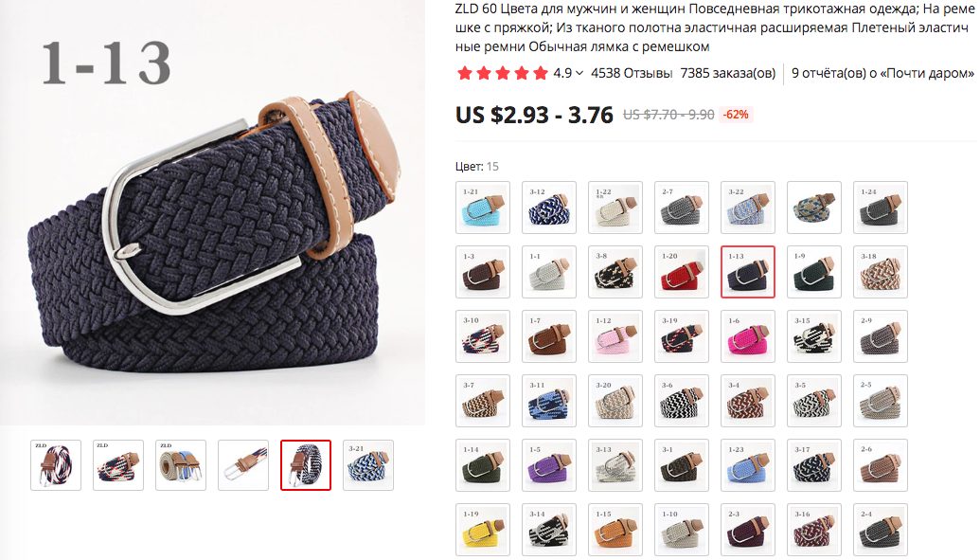The image size is (980, 560).
Task: Pick the 1-15 orange belt color
Action: [615, 530]
